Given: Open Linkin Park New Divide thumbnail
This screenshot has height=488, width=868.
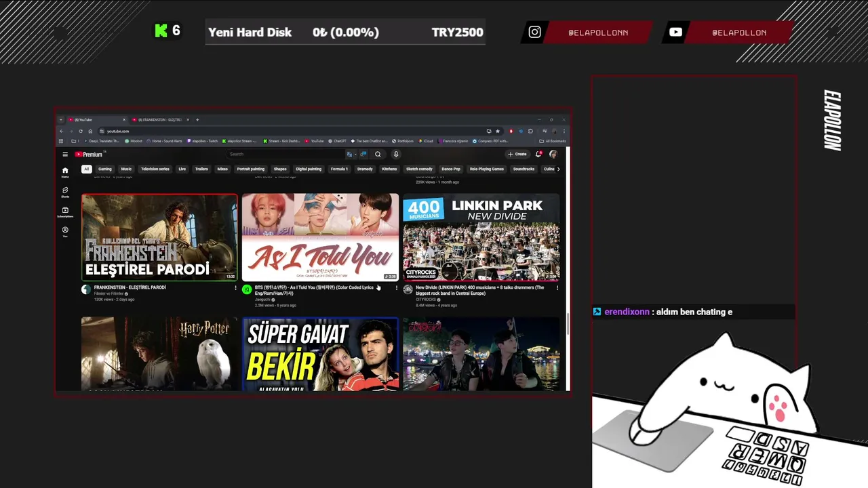Looking at the screenshot, I should pos(481,238).
